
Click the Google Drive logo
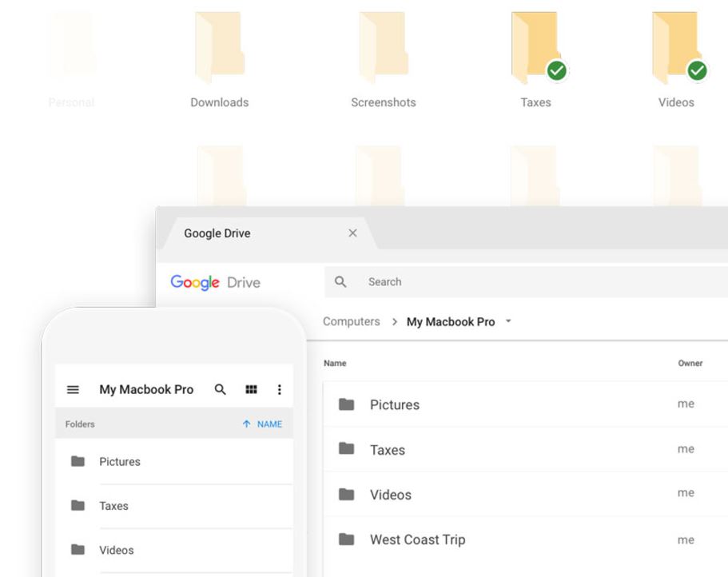click(x=216, y=282)
